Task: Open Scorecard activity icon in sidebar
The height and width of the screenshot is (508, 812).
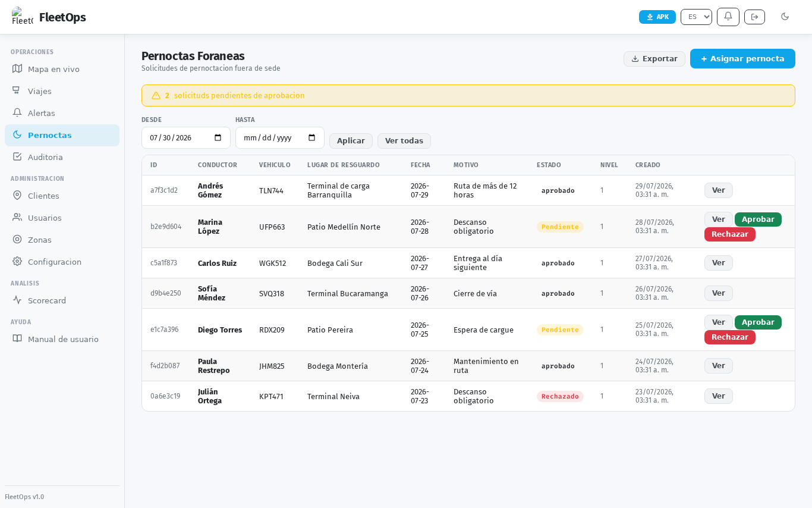Action: click(x=17, y=300)
